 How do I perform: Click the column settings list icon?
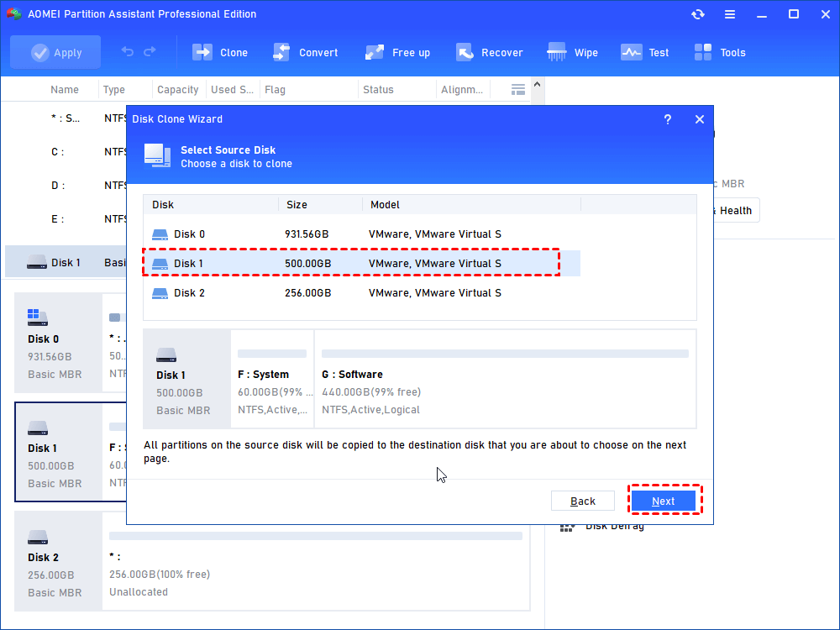tap(518, 90)
